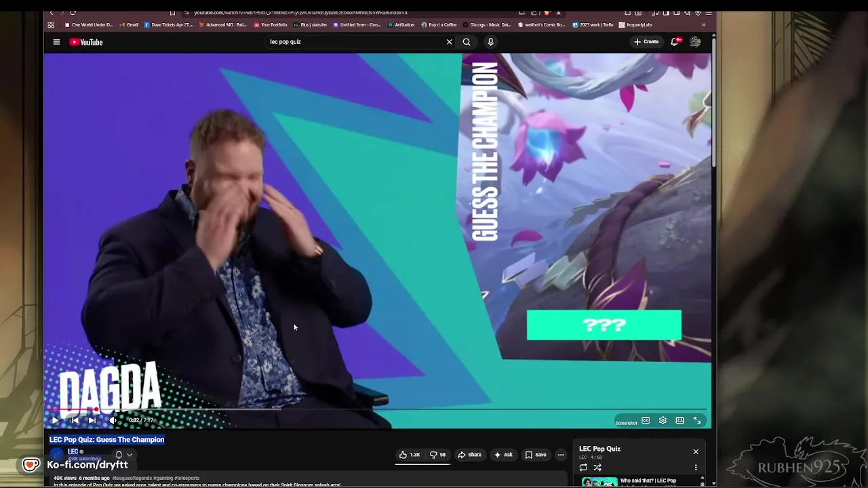
Task: Open the LEC channel avatar
Action: 56,454
